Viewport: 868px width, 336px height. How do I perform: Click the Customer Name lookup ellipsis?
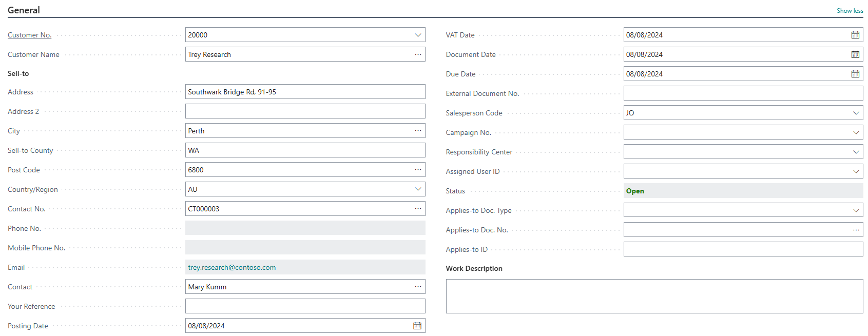(x=418, y=54)
